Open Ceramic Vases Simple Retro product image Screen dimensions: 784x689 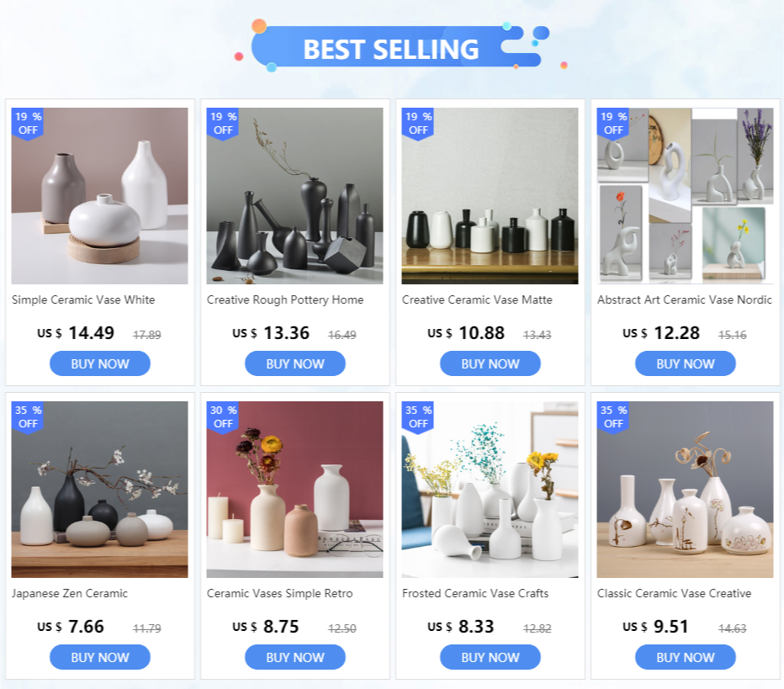[295, 490]
